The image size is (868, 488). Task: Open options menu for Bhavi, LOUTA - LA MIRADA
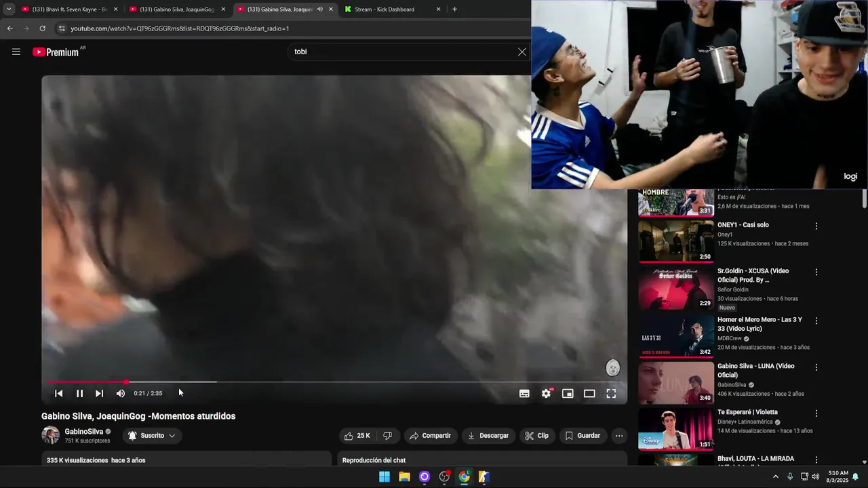point(816,460)
